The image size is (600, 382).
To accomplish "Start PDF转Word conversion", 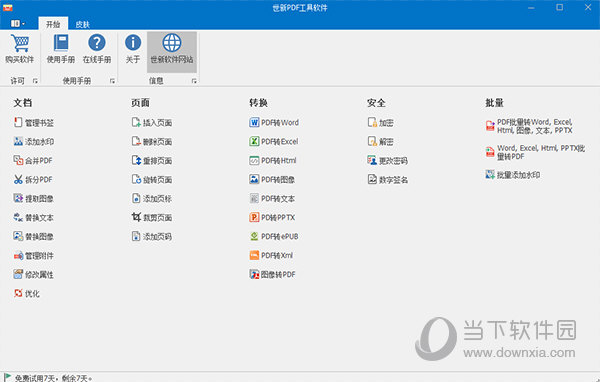I will click(x=274, y=122).
